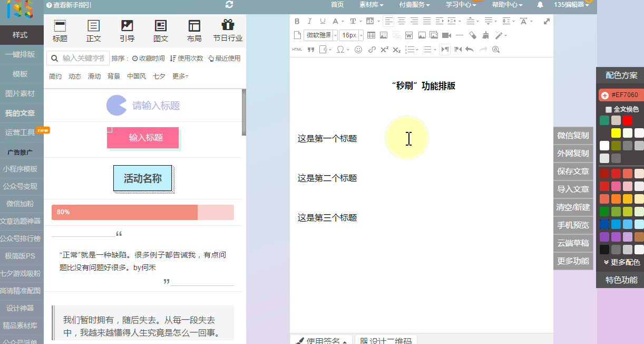Toggle right-to-left text direction
Image resolution: width=644 pixels, height=344 pixels.
pos(458,50)
